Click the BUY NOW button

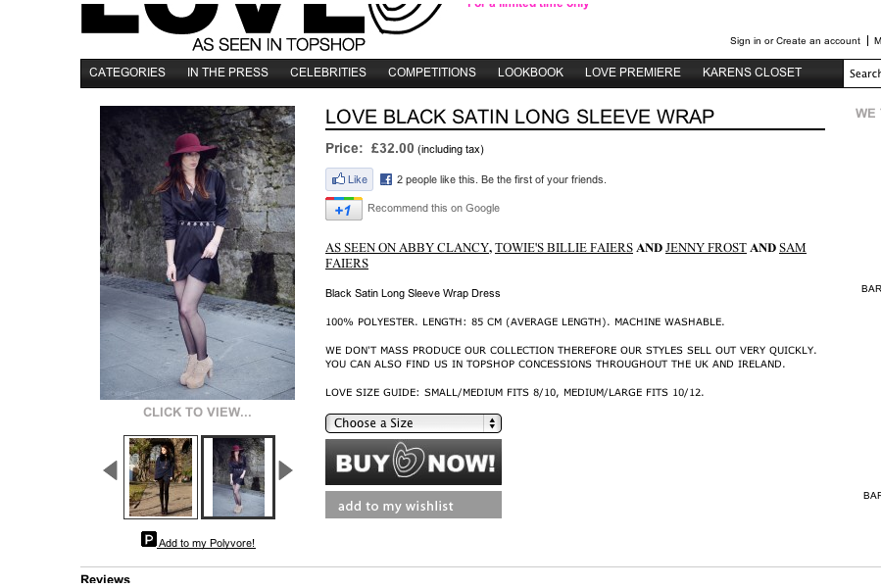click(x=413, y=463)
